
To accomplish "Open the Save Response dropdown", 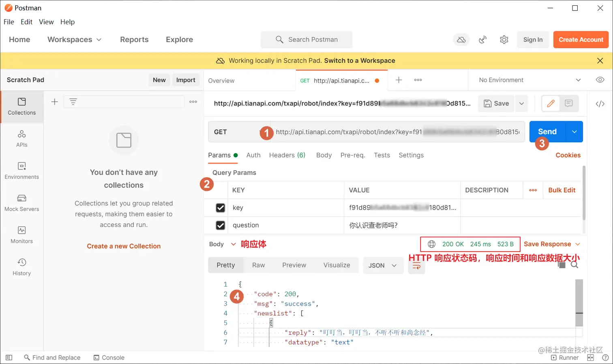I will (552, 244).
